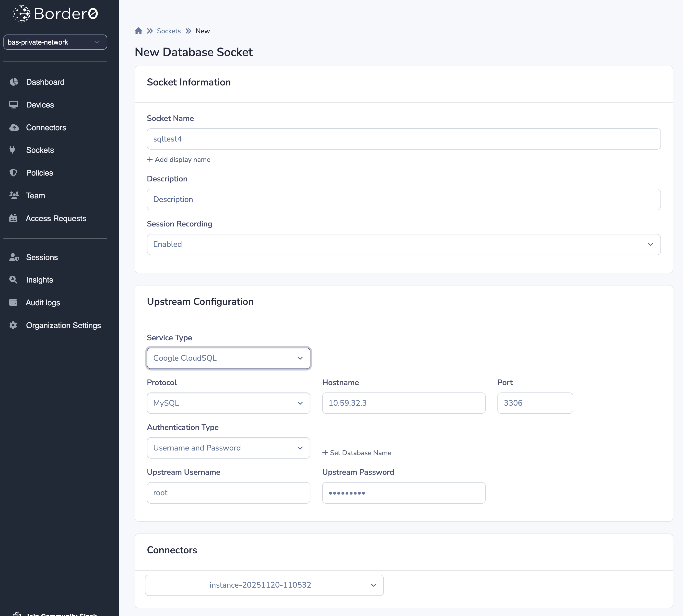
Task: Select connector instance-20251120-110532 dropdown
Action: pyautogui.click(x=264, y=585)
